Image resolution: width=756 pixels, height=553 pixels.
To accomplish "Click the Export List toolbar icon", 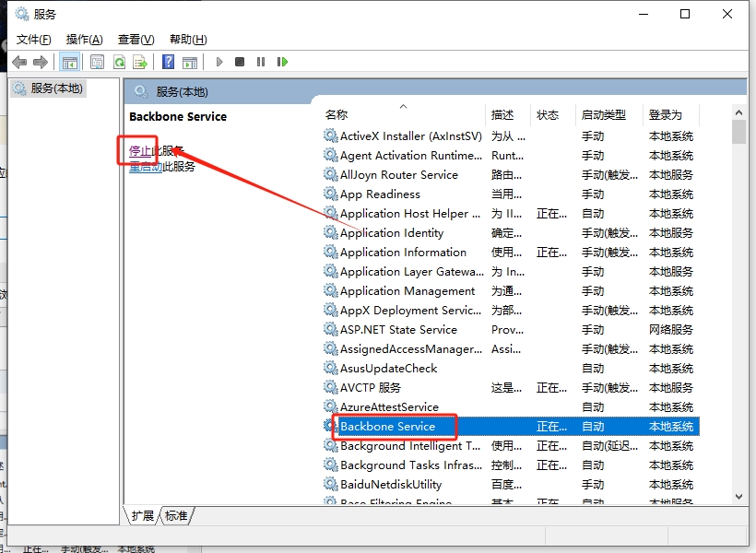I will tap(140, 62).
